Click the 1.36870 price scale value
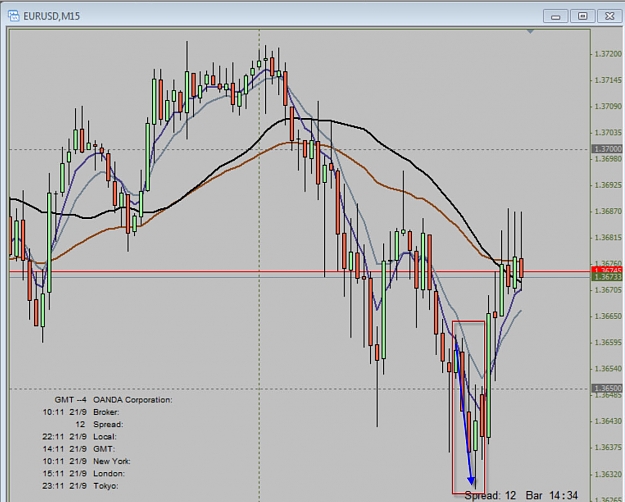Viewport: 625px width, 502px height. pyautogui.click(x=608, y=211)
